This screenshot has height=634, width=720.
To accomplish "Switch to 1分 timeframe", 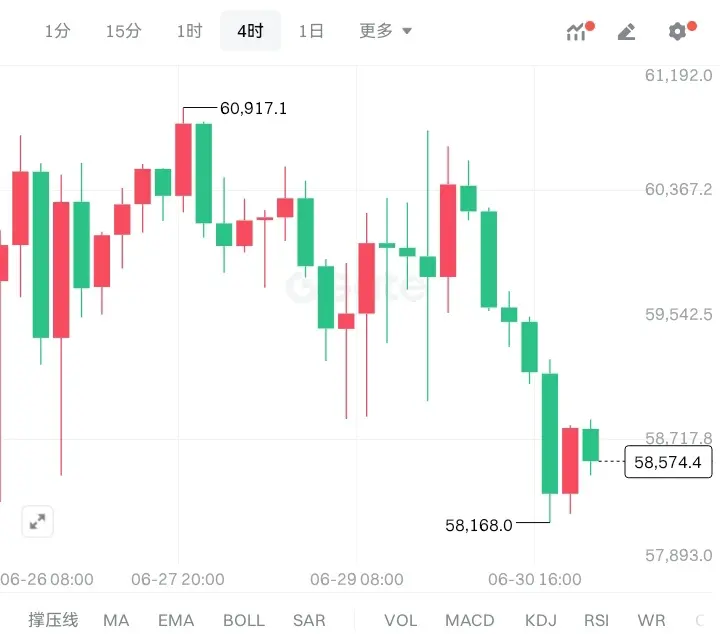I will (58, 31).
